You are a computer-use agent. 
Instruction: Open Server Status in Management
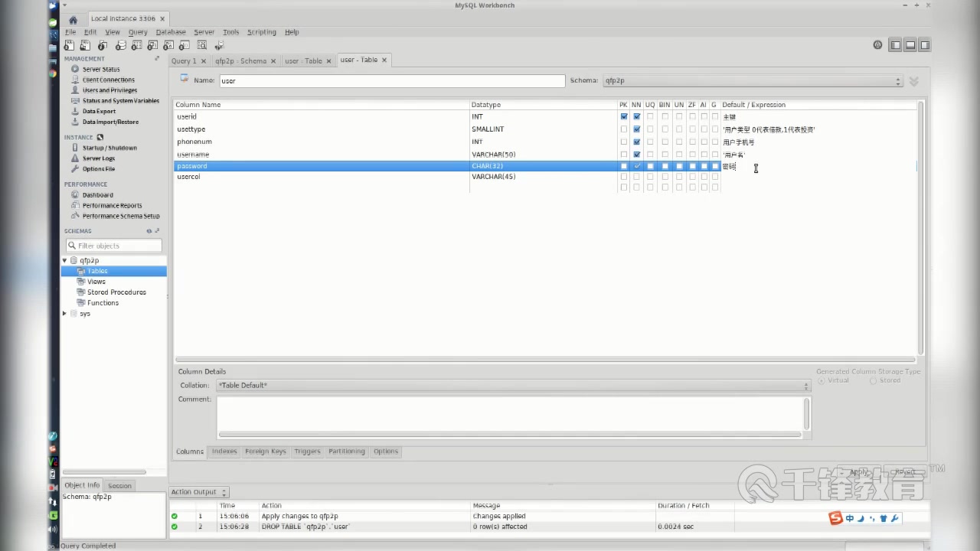point(101,69)
